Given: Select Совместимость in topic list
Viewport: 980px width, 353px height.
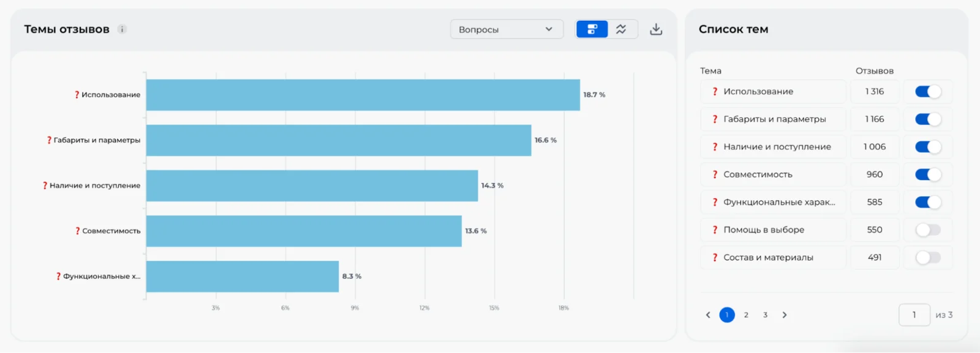Looking at the screenshot, I should point(773,174).
